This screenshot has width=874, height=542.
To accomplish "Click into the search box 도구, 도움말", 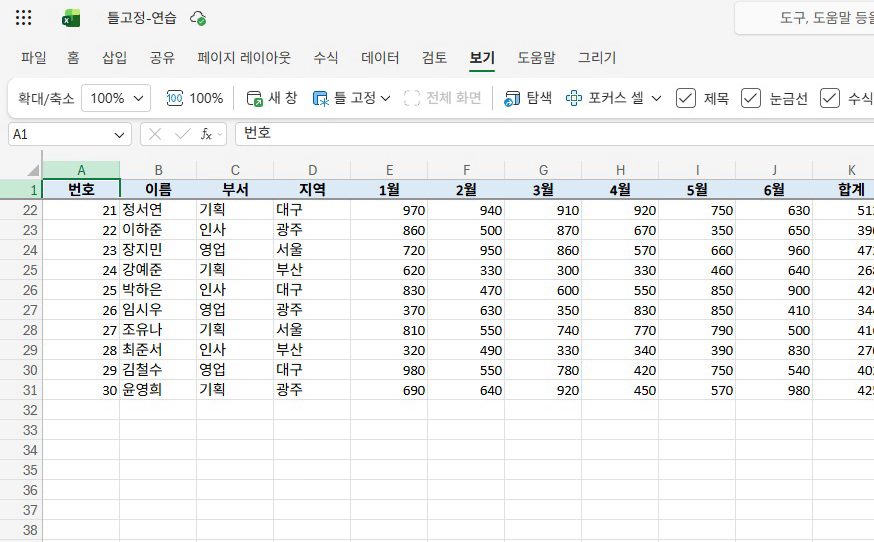I will coord(805,18).
